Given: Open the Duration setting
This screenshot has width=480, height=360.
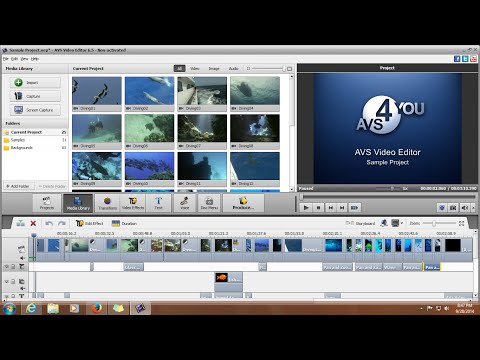Looking at the screenshot, I should pyautogui.click(x=124, y=223).
